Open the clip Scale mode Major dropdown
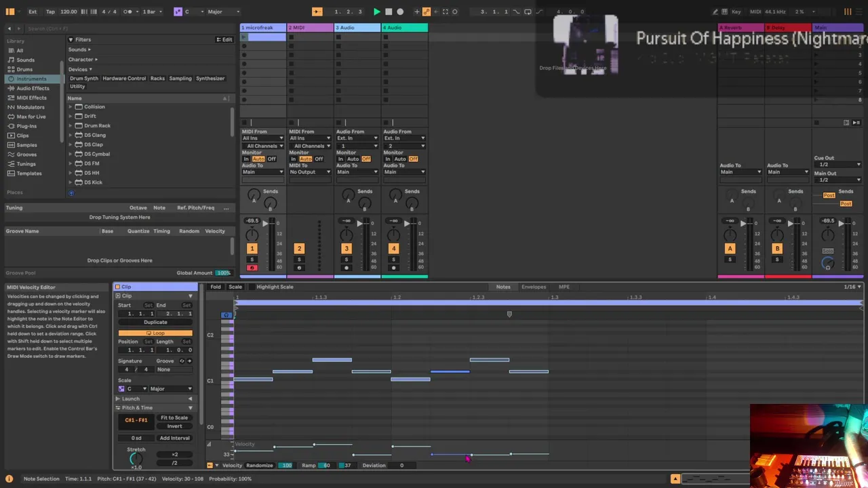Screen dimensions: 868x488 click(x=171, y=389)
